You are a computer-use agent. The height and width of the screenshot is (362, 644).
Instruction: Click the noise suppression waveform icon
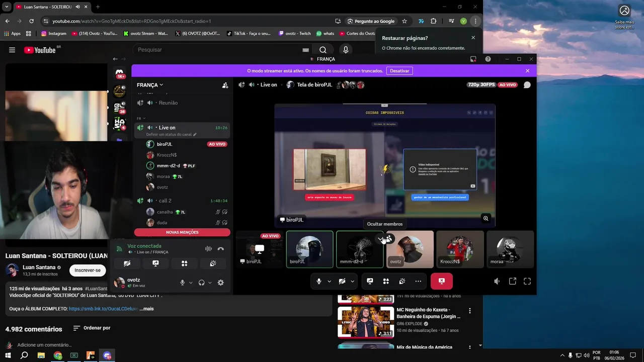208,249
